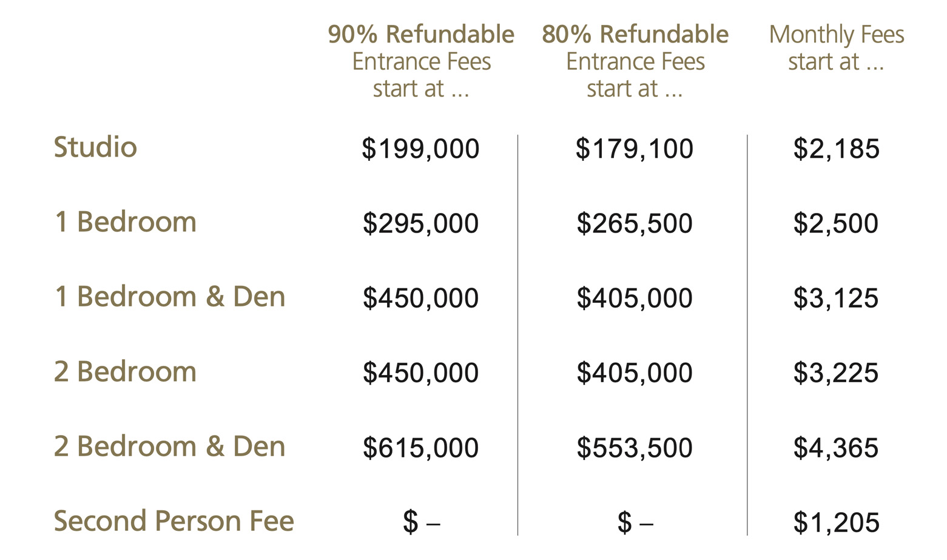This screenshot has height=560, width=947.
Task: Click the 90% Refundable Entrance Fees header
Action: pos(421,61)
